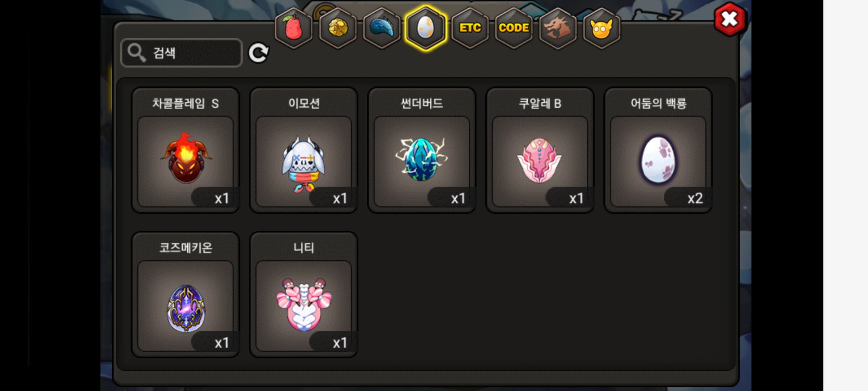The height and width of the screenshot is (391, 868).
Task: Select the 니티 pink egg item
Action: coord(304,295)
